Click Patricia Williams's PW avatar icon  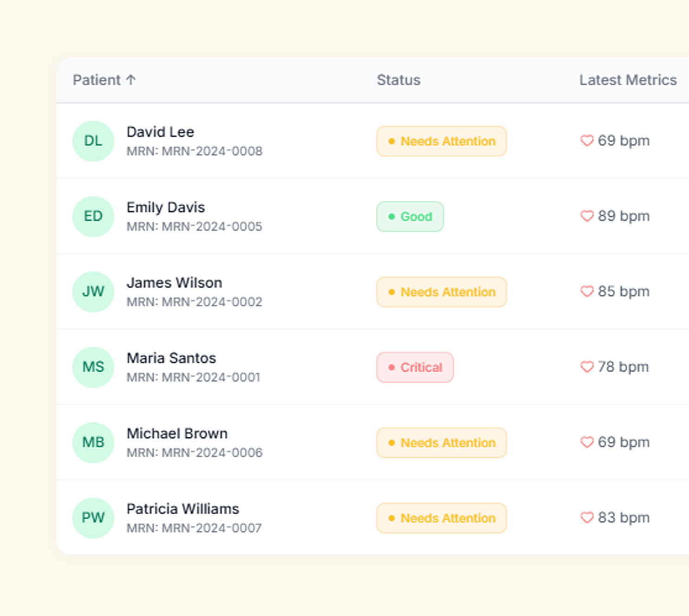click(93, 518)
